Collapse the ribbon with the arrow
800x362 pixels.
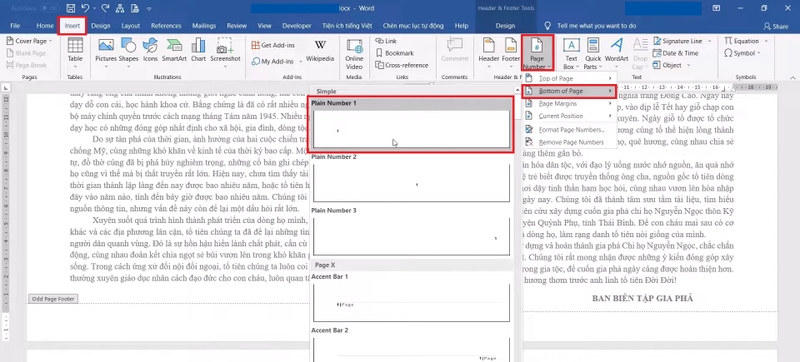coord(792,77)
